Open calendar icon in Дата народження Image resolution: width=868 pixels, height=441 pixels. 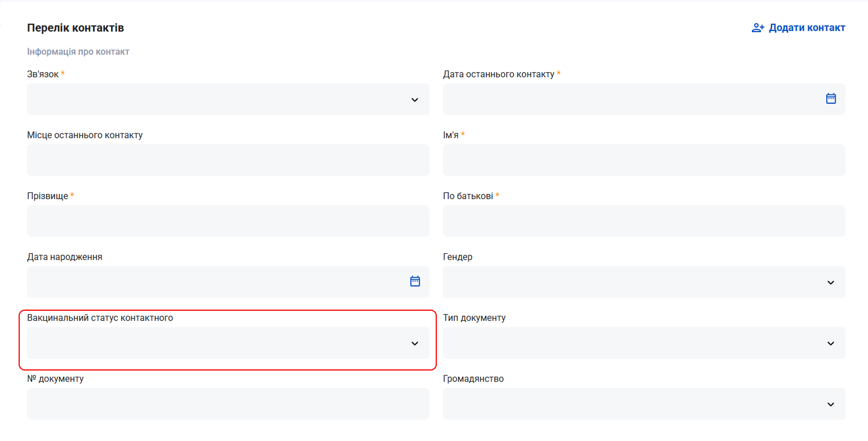pos(415,281)
